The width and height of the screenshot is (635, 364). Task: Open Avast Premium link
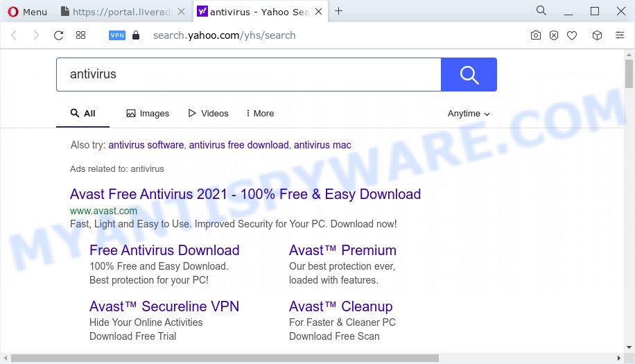click(342, 250)
